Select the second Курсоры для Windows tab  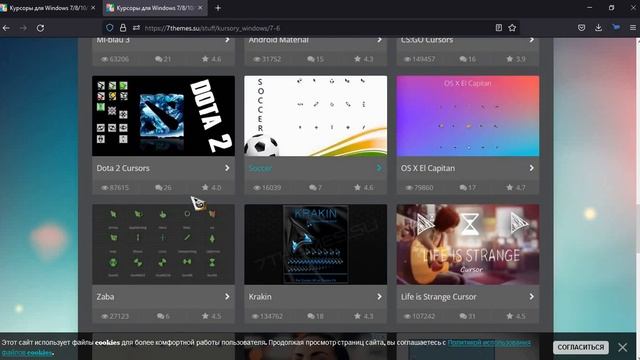coord(155,8)
